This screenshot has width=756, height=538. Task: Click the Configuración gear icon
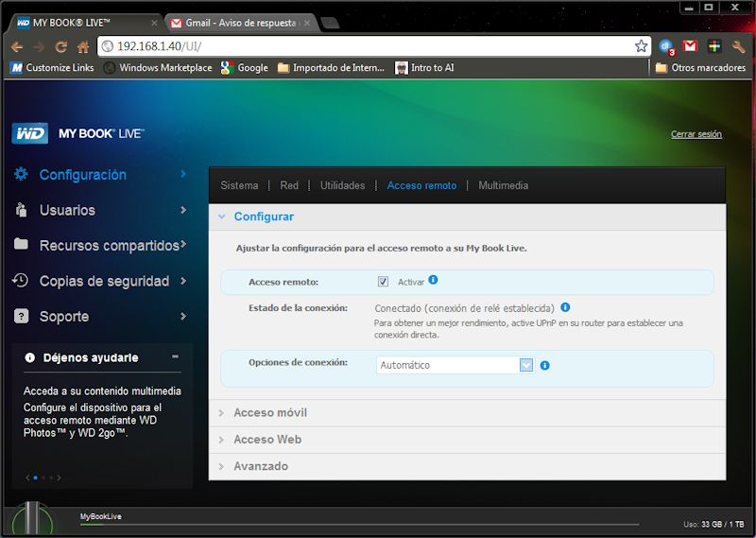(x=21, y=174)
